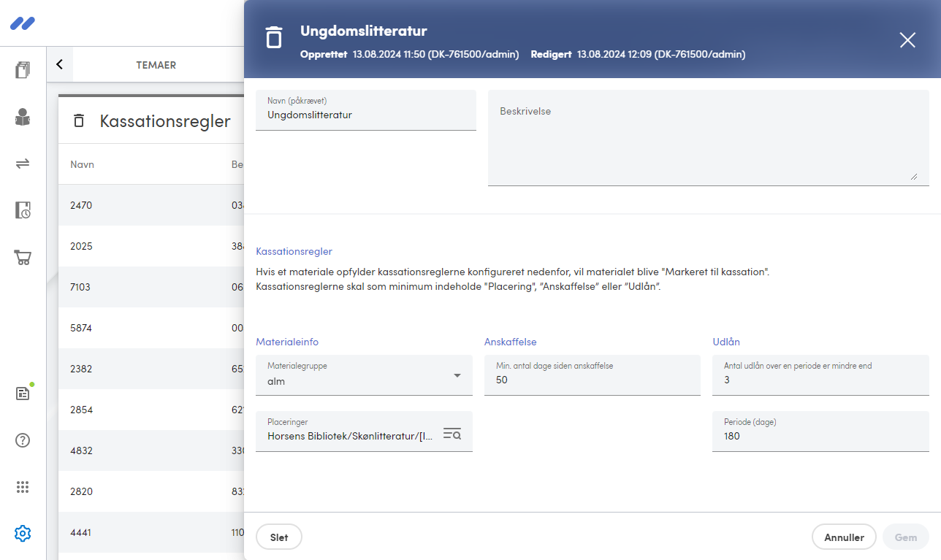
Task: Click the Beskrivelse textarea resize handle
Action: click(913, 175)
